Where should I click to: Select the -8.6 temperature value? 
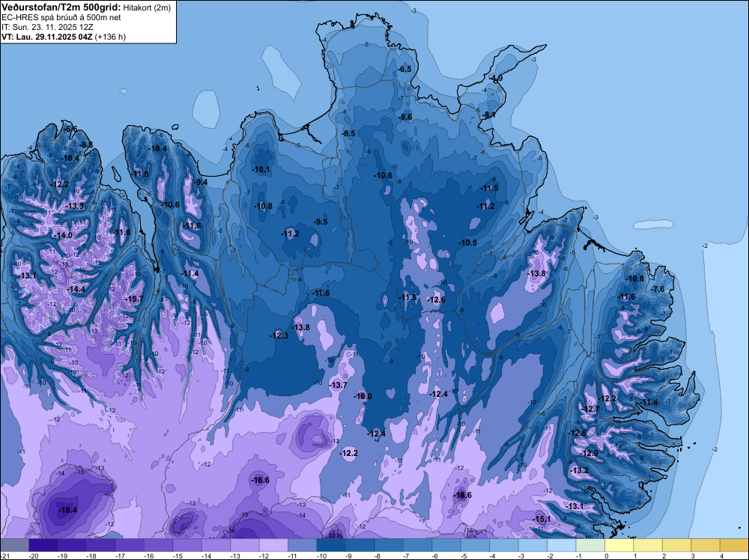pyautogui.click(x=404, y=117)
